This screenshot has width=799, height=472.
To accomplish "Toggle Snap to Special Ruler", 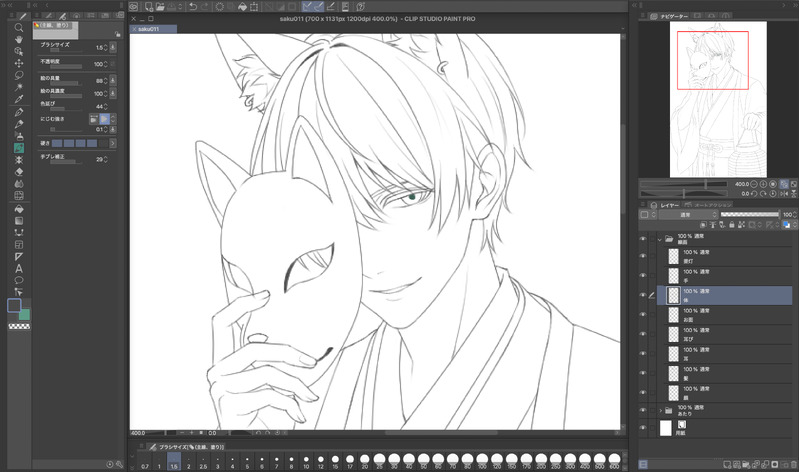I will (318, 7).
